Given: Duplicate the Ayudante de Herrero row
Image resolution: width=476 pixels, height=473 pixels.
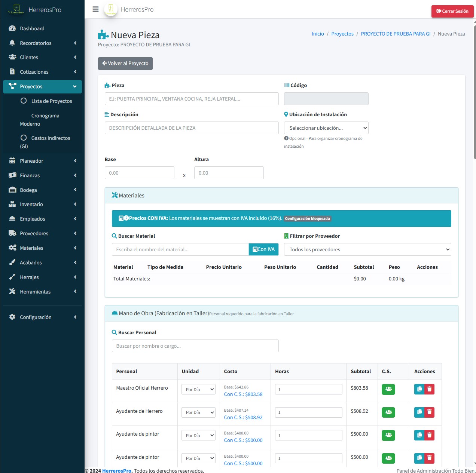Looking at the screenshot, I should click(x=419, y=412).
